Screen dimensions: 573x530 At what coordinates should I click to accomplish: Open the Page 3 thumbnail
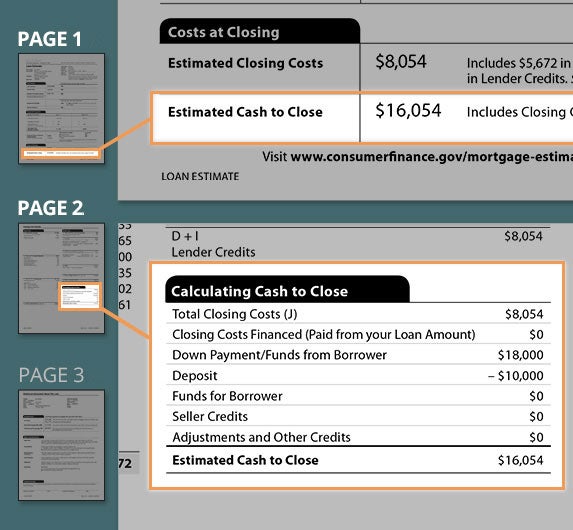61,445
